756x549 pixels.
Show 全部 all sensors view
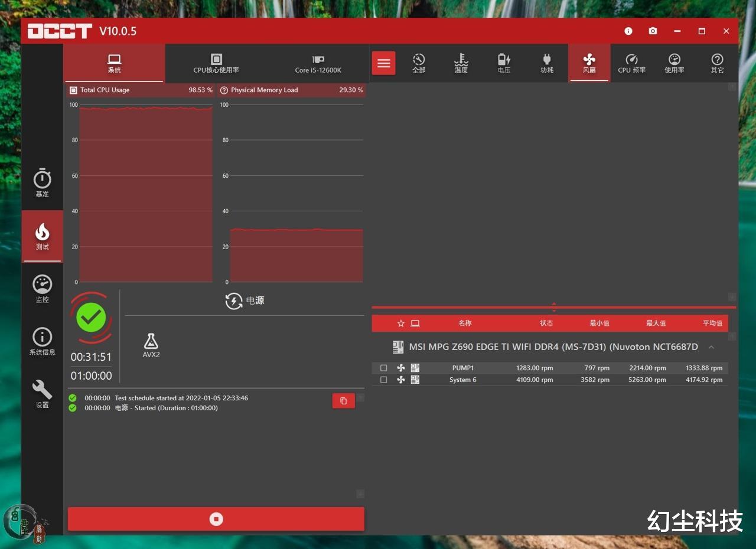pos(419,63)
